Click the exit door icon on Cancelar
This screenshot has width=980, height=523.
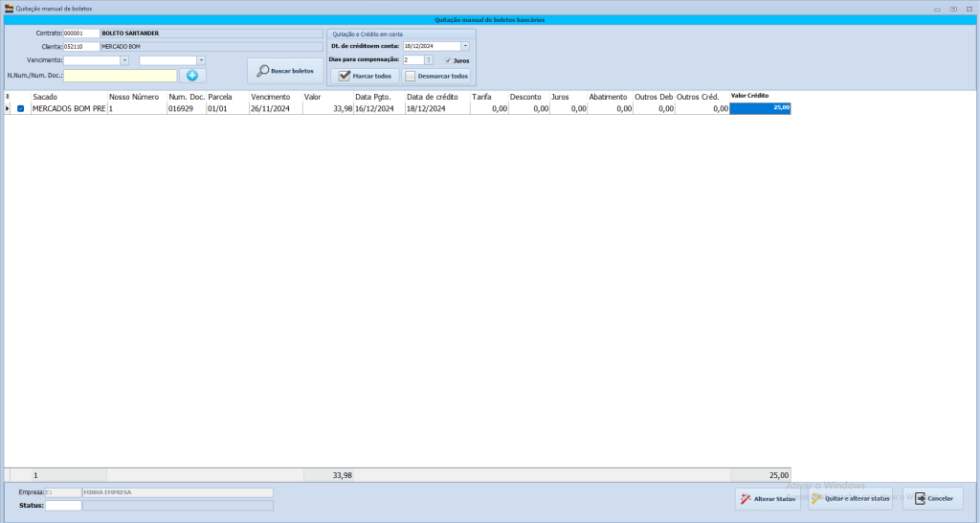pyautogui.click(x=919, y=499)
